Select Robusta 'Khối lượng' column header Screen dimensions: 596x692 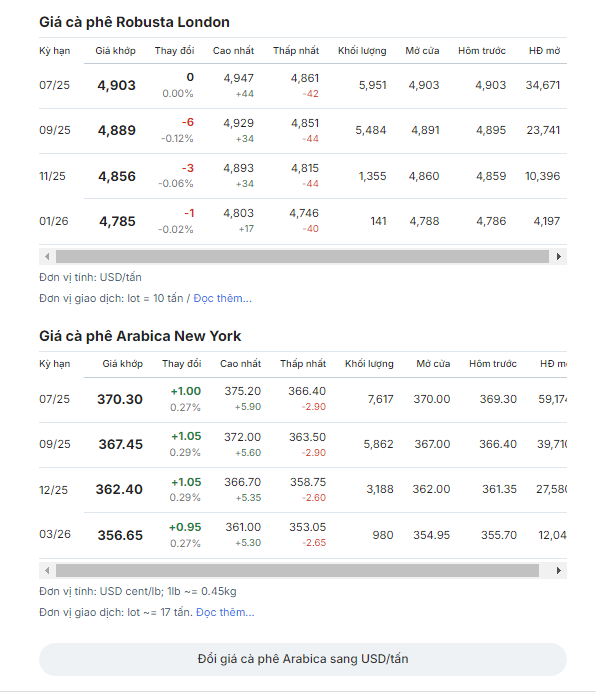362,51
